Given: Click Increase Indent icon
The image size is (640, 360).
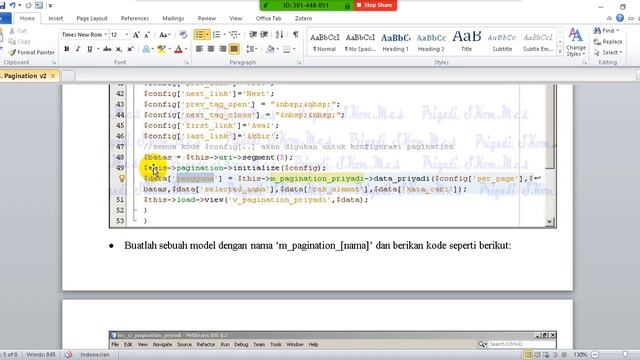Looking at the screenshot, I should 264,35.
